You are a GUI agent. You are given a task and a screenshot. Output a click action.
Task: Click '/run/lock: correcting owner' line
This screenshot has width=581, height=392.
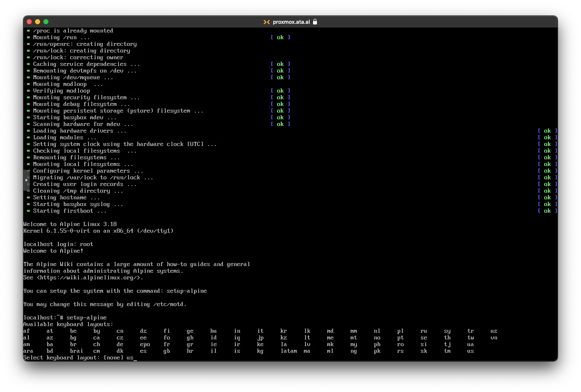tap(75, 58)
